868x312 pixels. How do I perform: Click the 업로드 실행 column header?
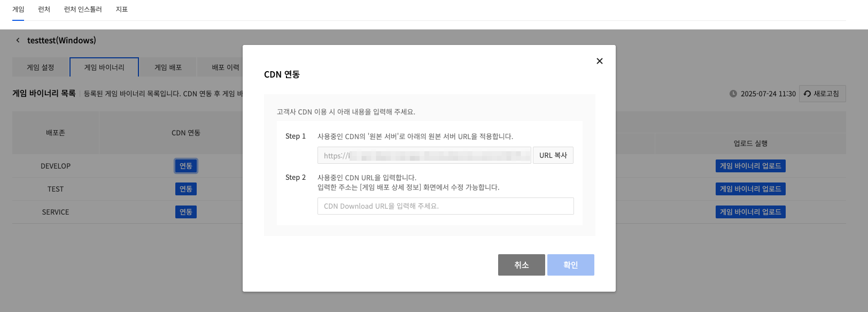coord(750,143)
